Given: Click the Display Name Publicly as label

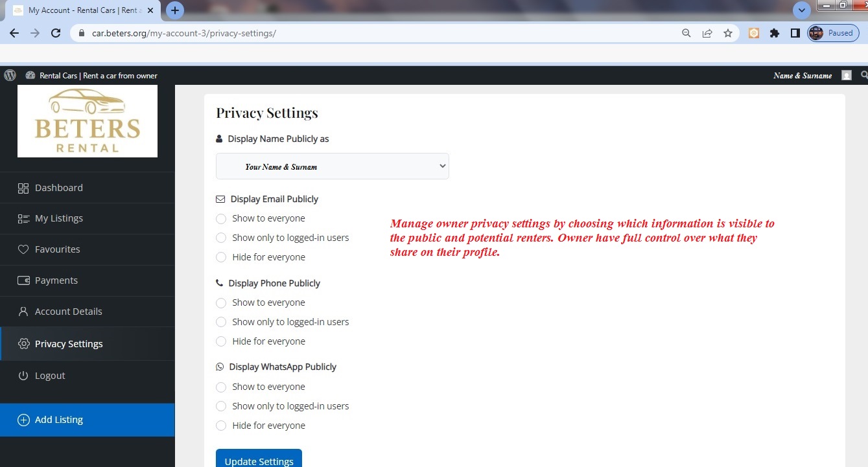Looking at the screenshot, I should [x=278, y=139].
